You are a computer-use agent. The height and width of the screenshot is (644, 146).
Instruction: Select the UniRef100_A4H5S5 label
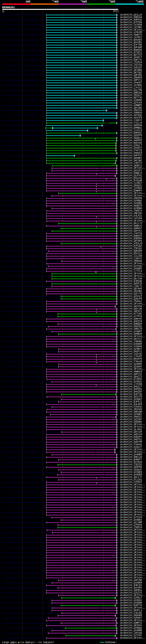pos(131,140)
